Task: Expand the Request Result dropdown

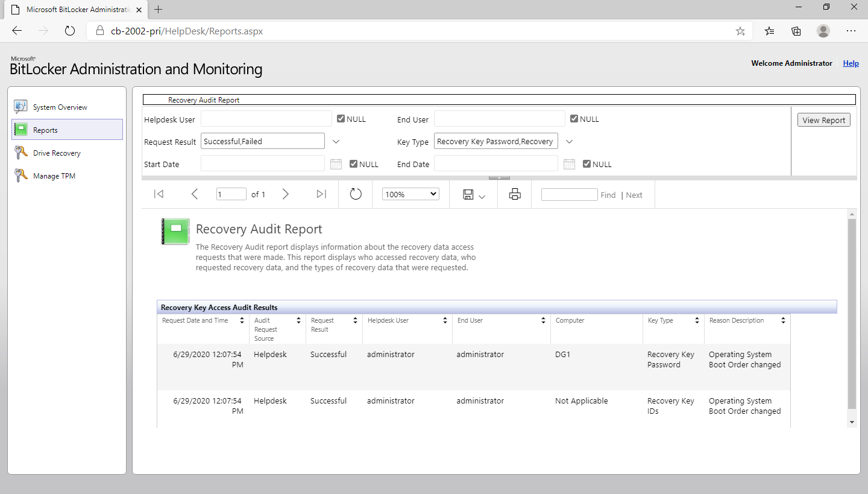Action: point(336,141)
